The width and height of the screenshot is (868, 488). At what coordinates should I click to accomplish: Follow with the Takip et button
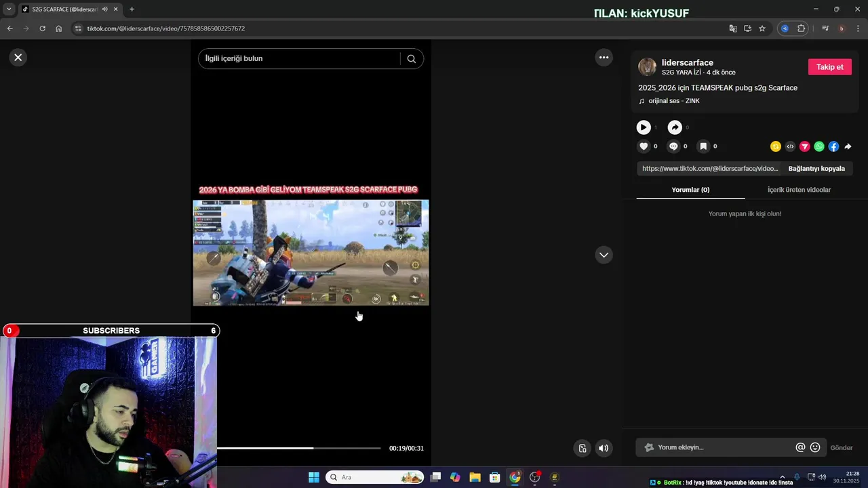point(829,67)
